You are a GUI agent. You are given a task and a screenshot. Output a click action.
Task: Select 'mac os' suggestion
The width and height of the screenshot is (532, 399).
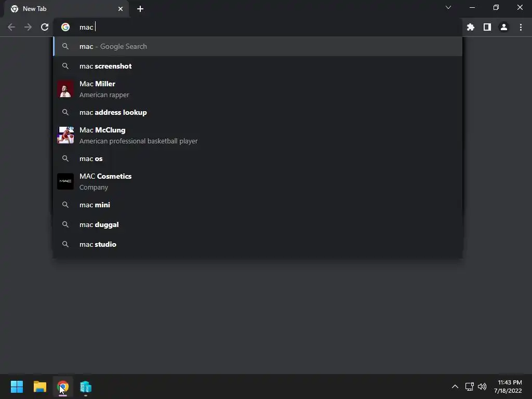coord(258,158)
